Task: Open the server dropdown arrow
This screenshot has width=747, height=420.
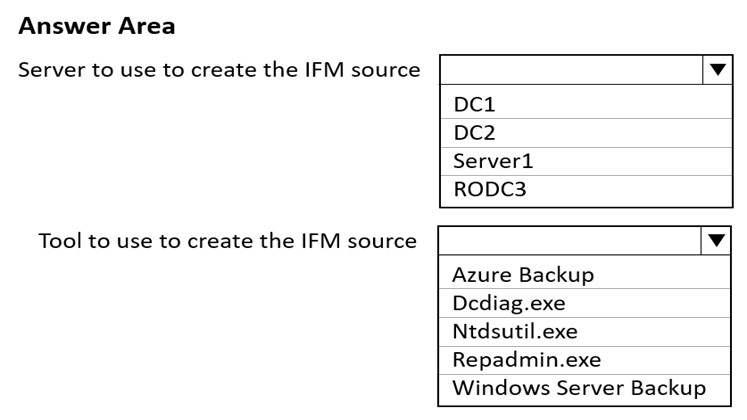Action: pos(717,70)
